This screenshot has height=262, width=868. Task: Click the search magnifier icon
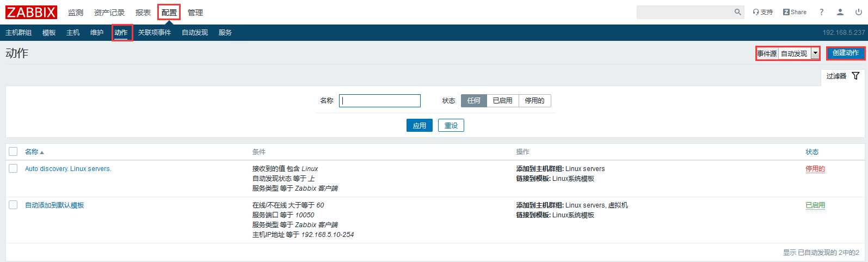point(738,12)
